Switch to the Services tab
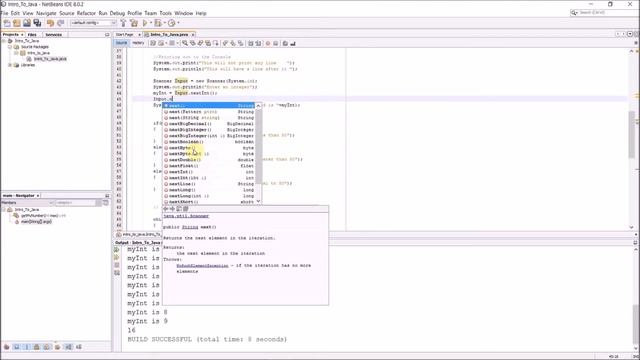 click(x=53, y=35)
